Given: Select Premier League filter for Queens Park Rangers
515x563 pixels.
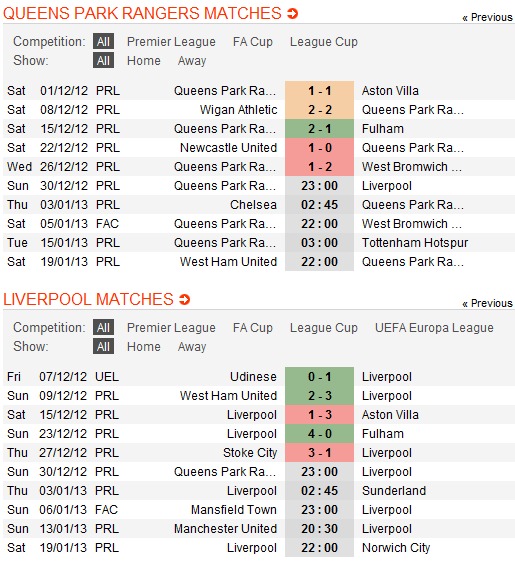Looking at the screenshot, I should 171,42.
